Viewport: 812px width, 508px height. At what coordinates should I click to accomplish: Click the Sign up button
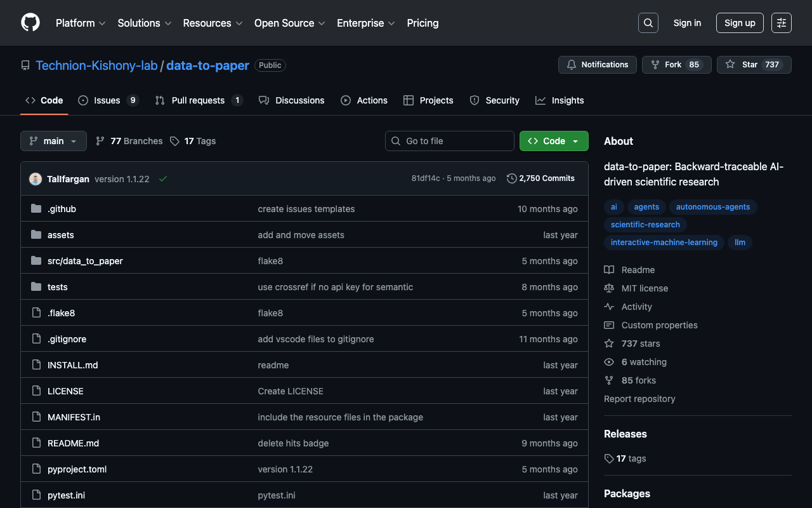point(739,23)
